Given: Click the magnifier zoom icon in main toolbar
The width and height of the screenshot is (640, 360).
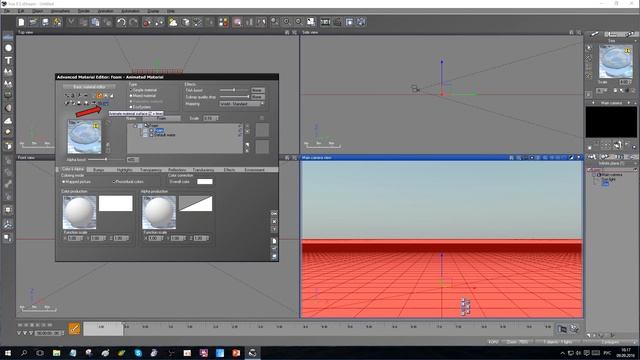Looking at the screenshot, I should click(x=274, y=22).
